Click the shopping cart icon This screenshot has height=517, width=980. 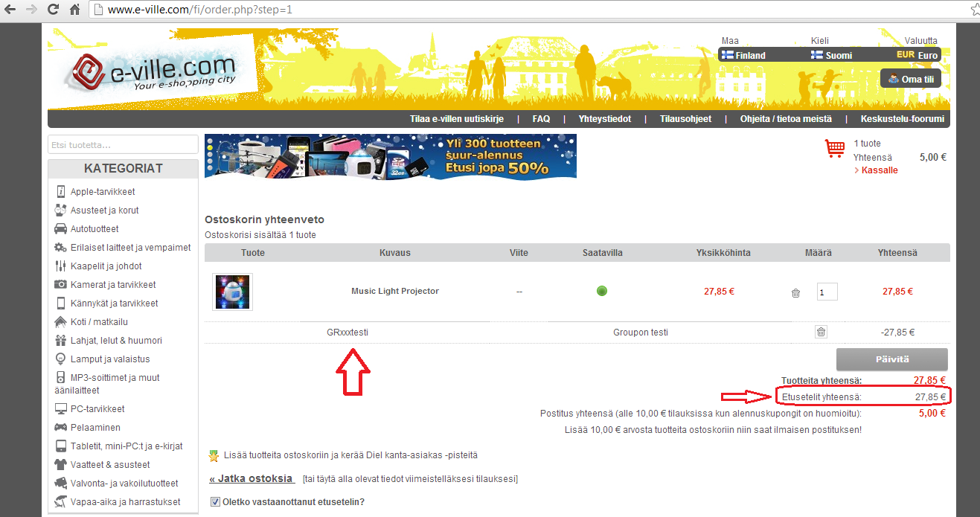coord(834,149)
